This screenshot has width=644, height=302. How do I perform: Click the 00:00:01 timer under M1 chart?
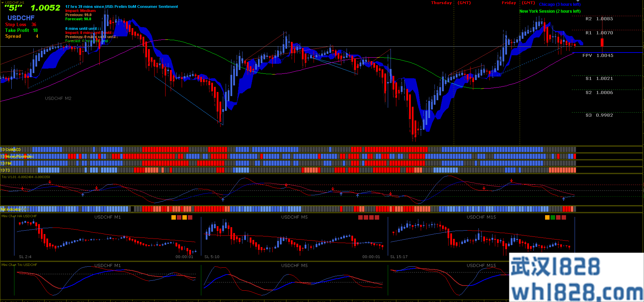[184, 257]
